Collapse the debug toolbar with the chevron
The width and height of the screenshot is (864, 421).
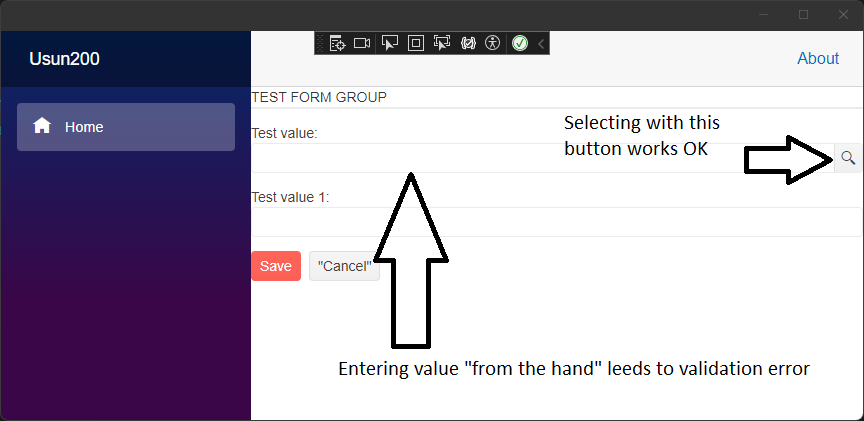pyautogui.click(x=541, y=43)
